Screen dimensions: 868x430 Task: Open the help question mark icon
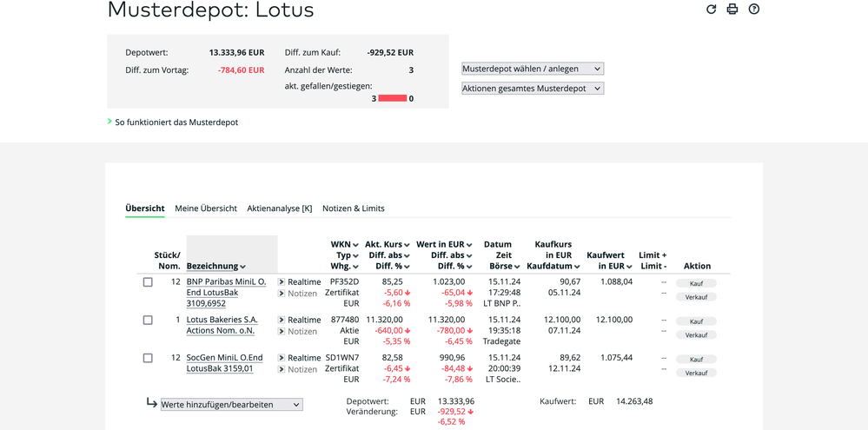click(754, 9)
